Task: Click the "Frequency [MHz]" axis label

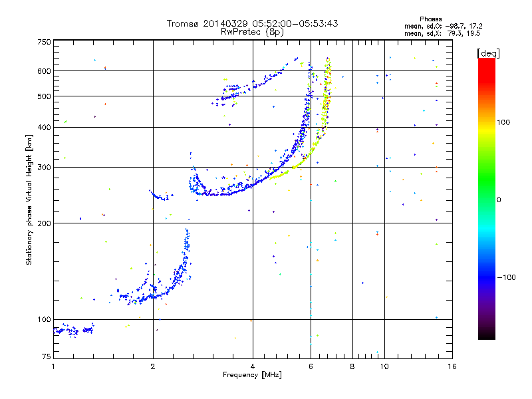Action: (252, 375)
